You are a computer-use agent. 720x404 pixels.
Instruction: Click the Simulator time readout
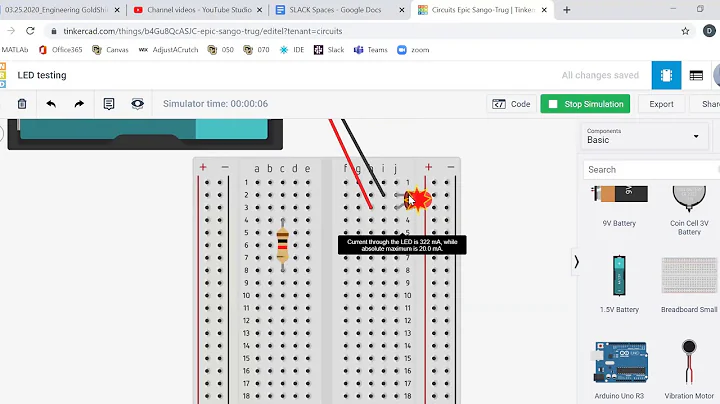point(215,104)
